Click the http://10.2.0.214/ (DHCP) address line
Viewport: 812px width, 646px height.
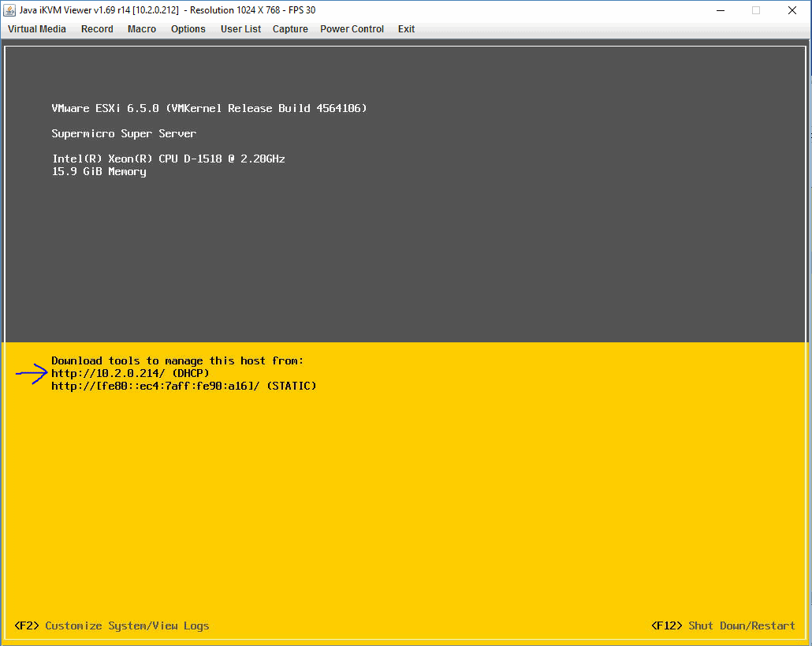[130, 373]
